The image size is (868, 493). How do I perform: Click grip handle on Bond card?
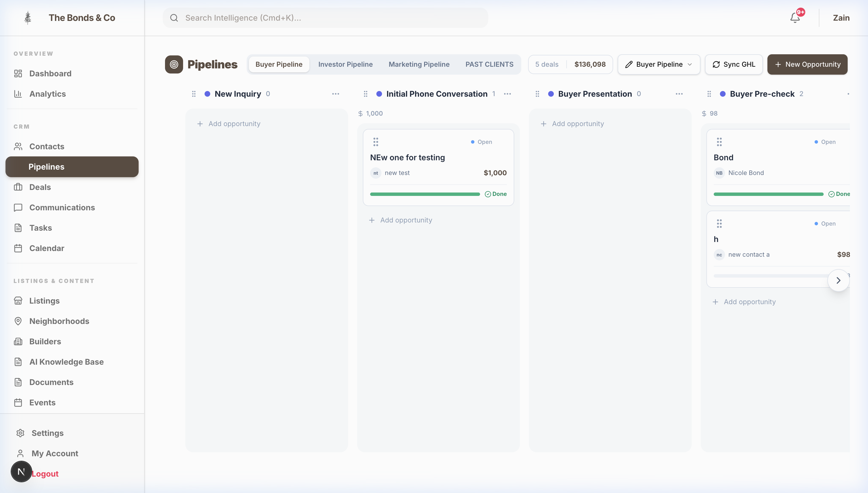[x=719, y=142]
